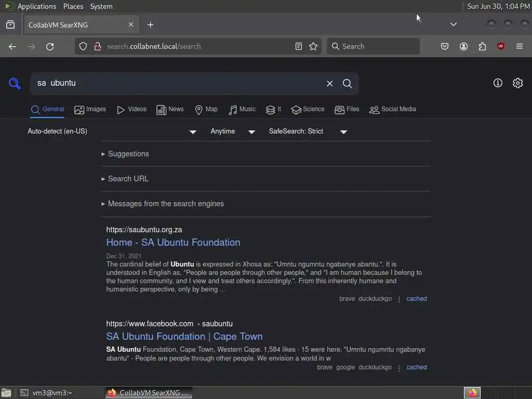
Task: Open the Firefox account icon
Action: pyautogui.click(x=463, y=46)
